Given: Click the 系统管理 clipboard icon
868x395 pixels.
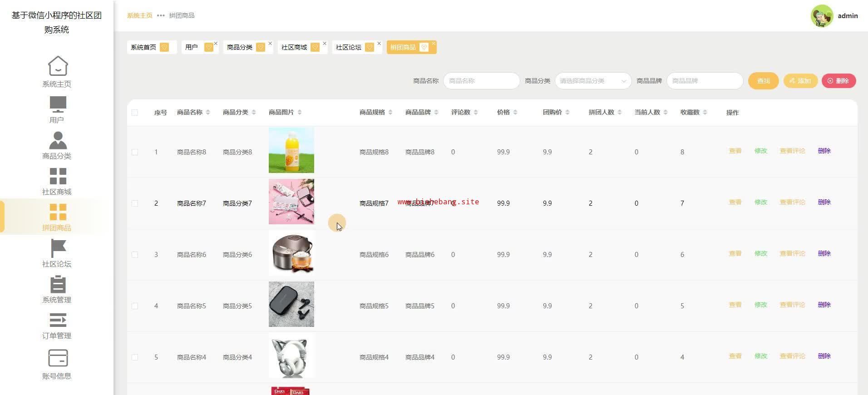Looking at the screenshot, I should point(58,284).
